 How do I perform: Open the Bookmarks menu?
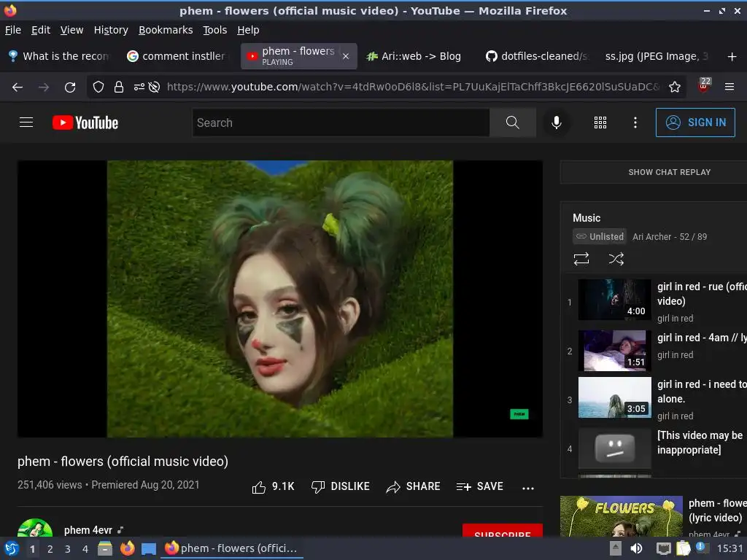tap(166, 30)
